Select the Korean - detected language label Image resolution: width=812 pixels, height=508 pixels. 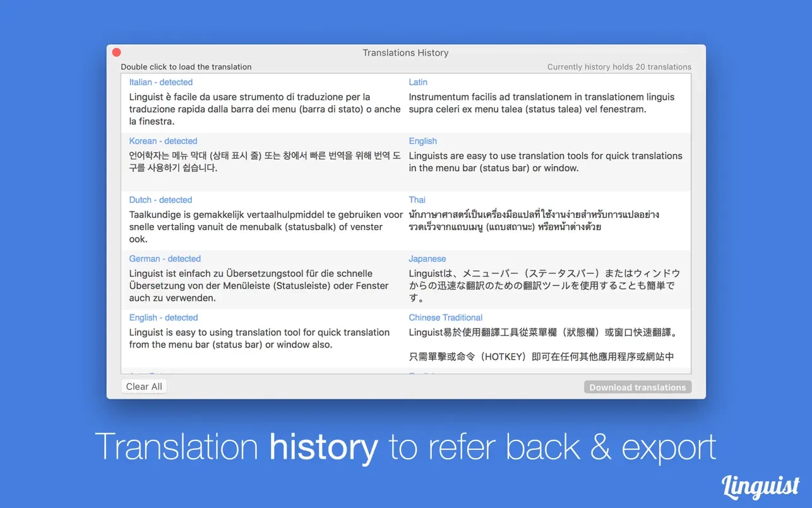coord(163,141)
